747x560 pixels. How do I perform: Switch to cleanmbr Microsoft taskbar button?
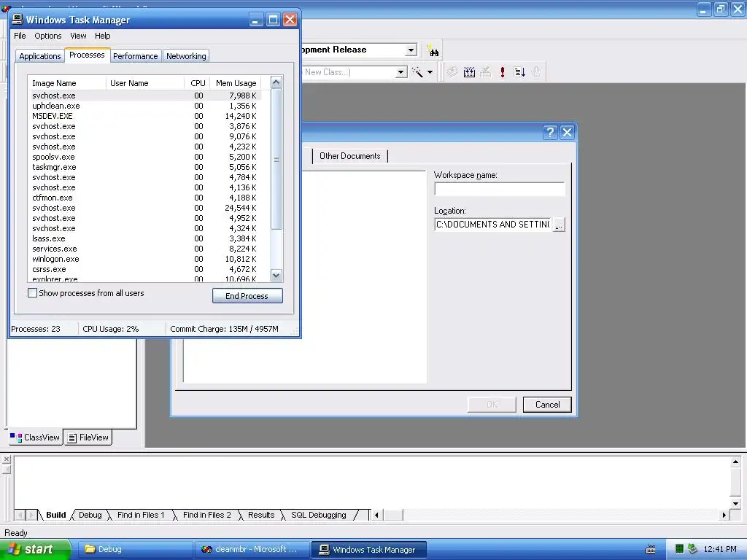point(252,550)
